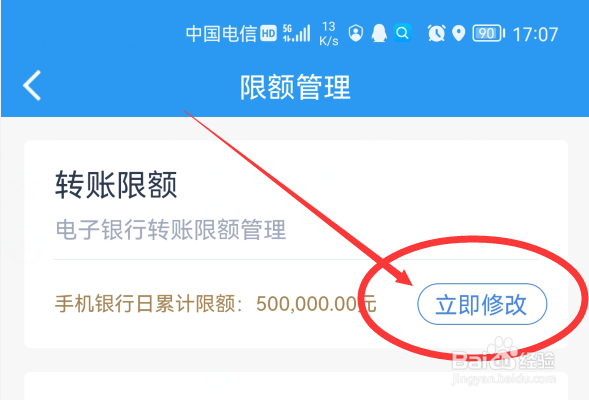Tap the location pin status icon
Screen dimensions: 589x400
[x=458, y=33]
